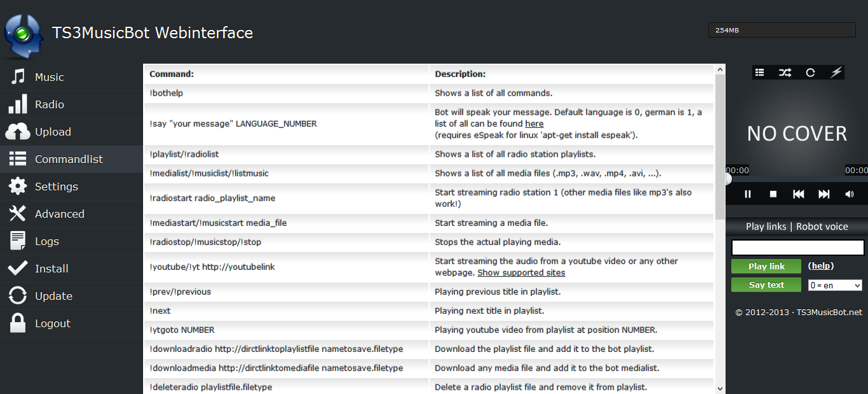Image resolution: width=868 pixels, height=394 pixels.
Task: Pause the current playback
Action: pyautogui.click(x=748, y=194)
